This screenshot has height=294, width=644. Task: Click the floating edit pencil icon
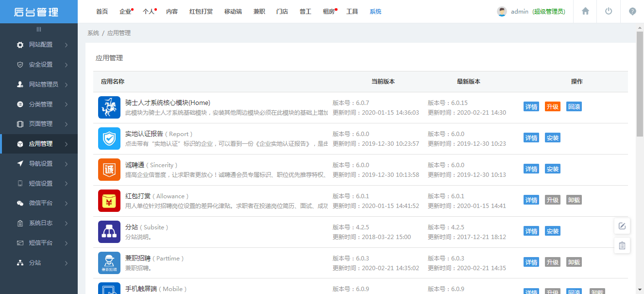point(622,226)
